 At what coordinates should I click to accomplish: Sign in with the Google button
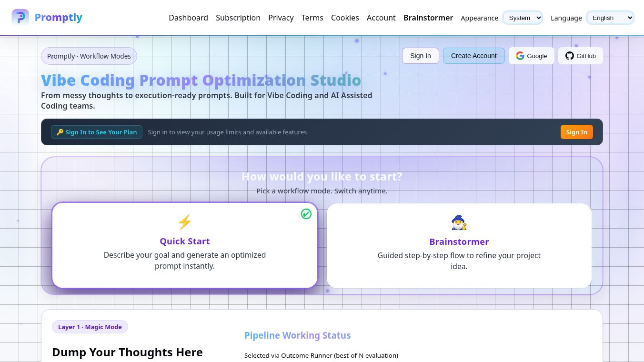532,56
